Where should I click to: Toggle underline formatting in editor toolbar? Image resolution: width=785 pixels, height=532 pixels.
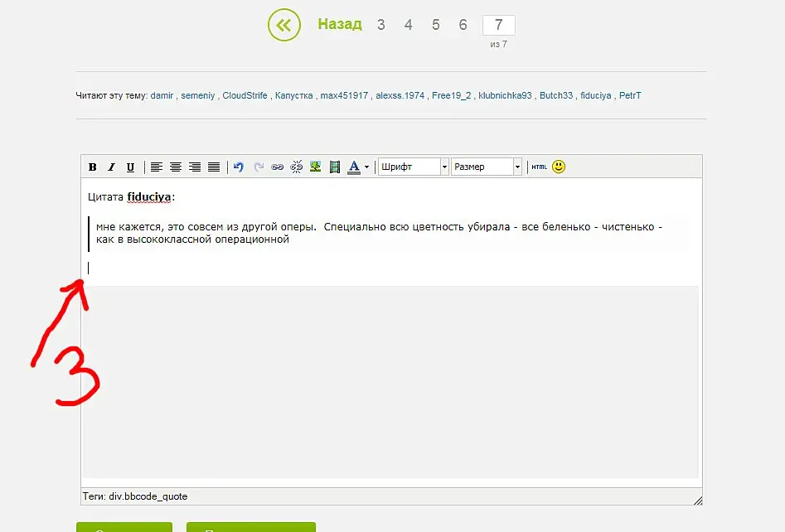click(x=130, y=167)
